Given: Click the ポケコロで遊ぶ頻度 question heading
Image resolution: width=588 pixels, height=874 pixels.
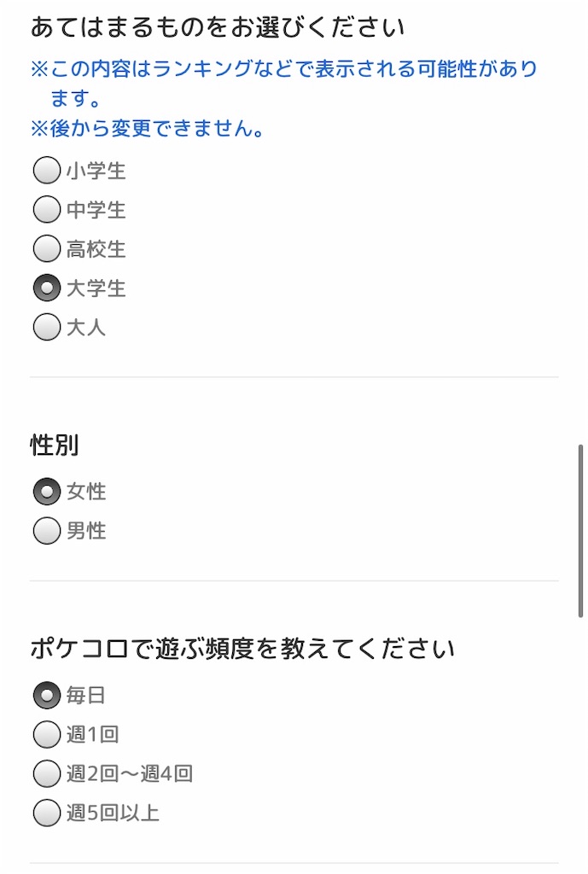Looking at the screenshot, I should (242, 649).
